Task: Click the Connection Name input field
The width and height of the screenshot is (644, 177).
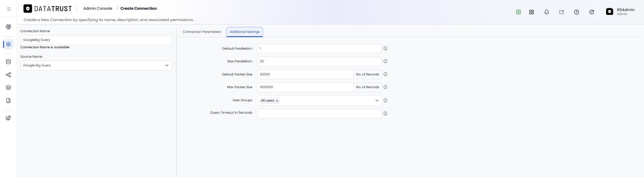Action: (x=96, y=40)
